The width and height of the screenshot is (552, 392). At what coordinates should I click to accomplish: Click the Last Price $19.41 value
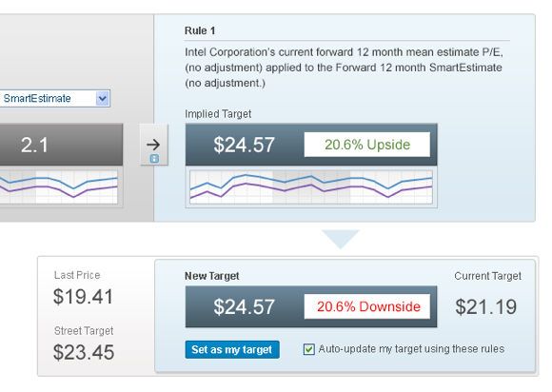click(x=83, y=296)
